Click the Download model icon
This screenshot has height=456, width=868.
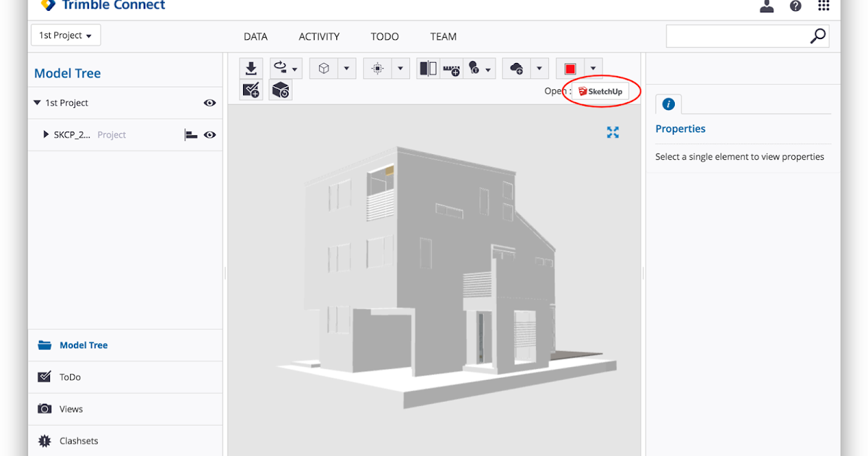coord(251,67)
